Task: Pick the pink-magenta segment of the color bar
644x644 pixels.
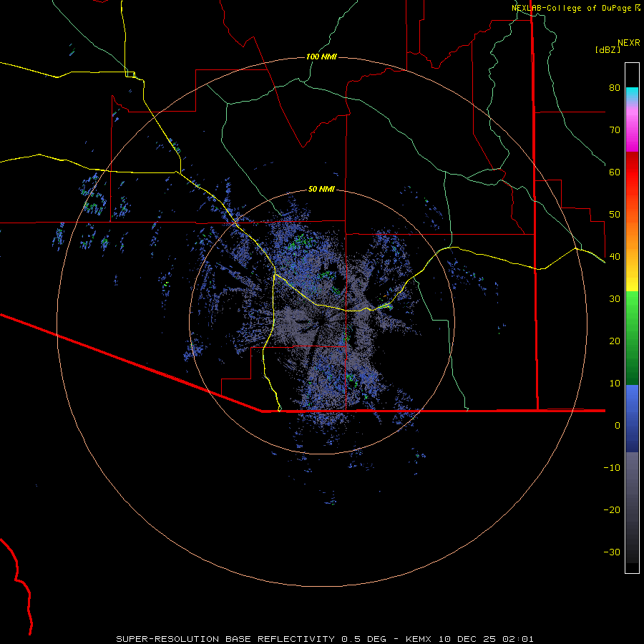Action: (632, 127)
